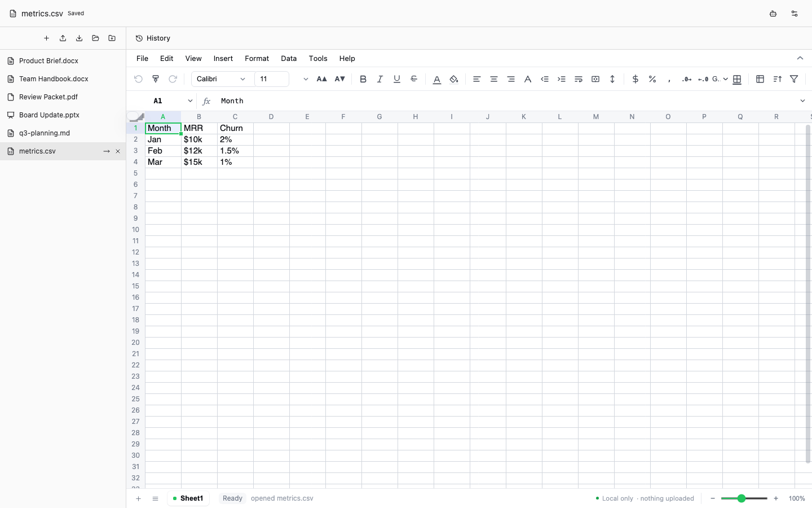Toggle underline formatting
This screenshot has height=508, width=812.
[397, 79]
